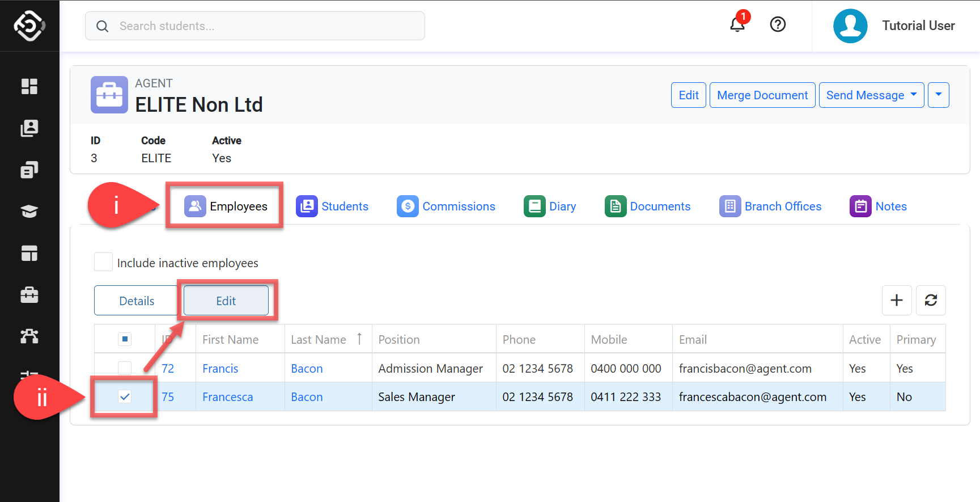
Task: Click the help question mark icon
Action: [x=778, y=24]
